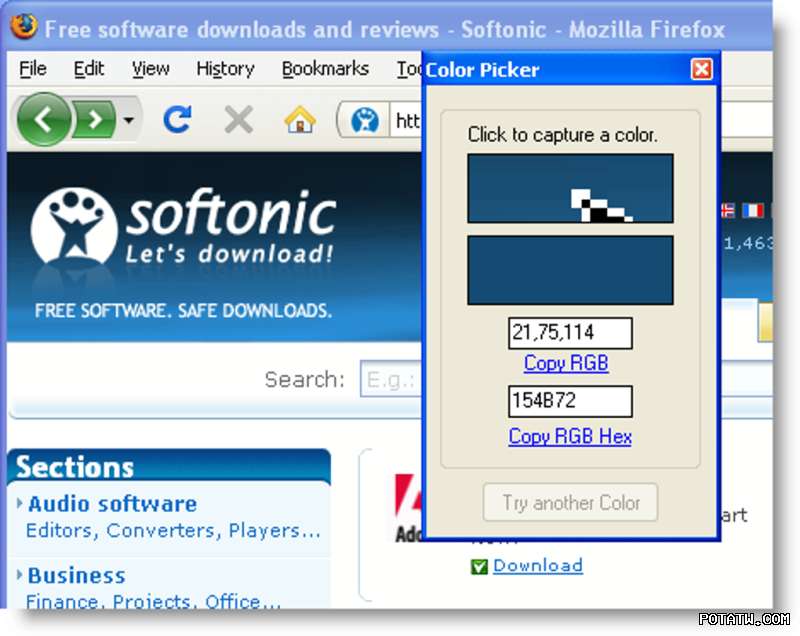Click the Forward navigation arrow
Image resolution: width=800 pixels, height=636 pixels.
(x=95, y=121)
